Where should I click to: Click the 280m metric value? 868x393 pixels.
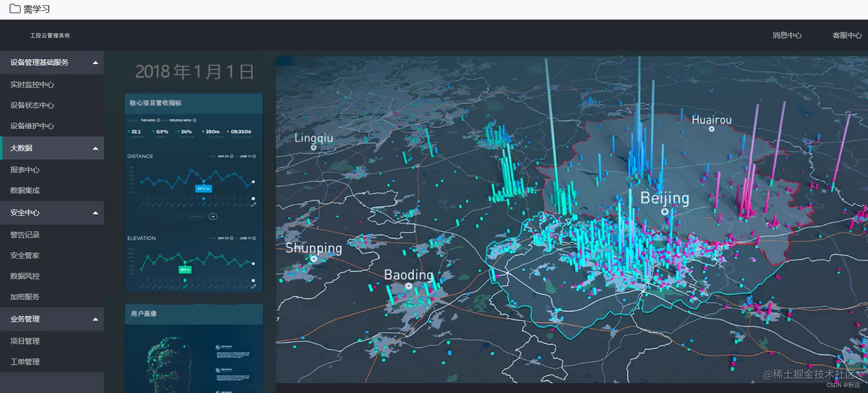point(213,132)
